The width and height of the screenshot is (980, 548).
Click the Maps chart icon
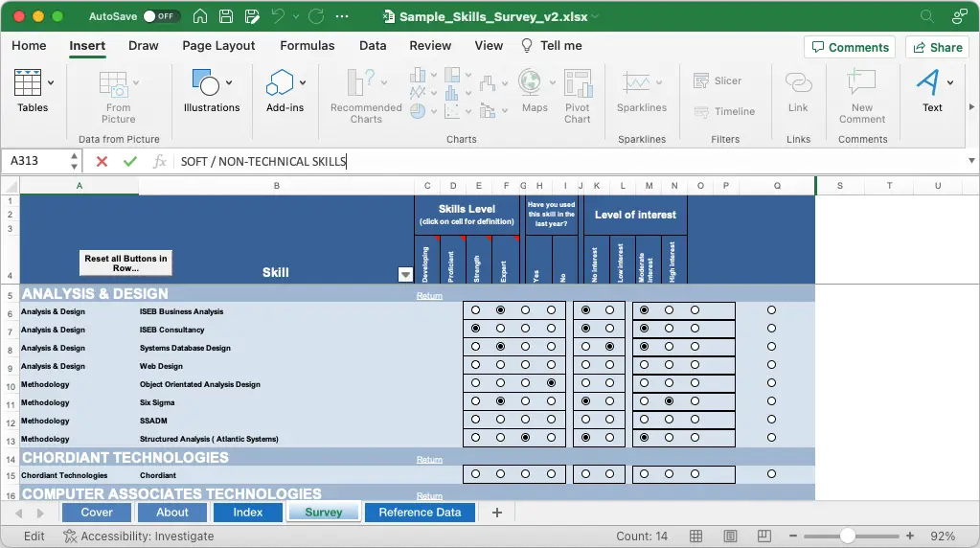(530, 82)
